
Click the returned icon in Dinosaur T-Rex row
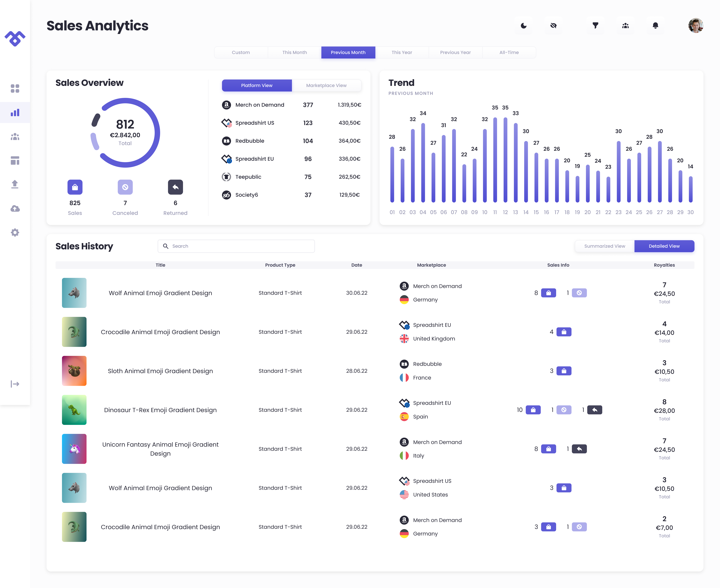click(x=595, y=410)
